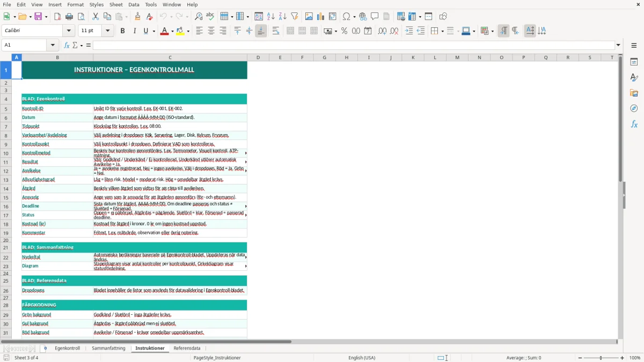Switch to the Egenkontroll sheet tab
The height and width of the screenshot is (362, 644).
click(67, 348)
